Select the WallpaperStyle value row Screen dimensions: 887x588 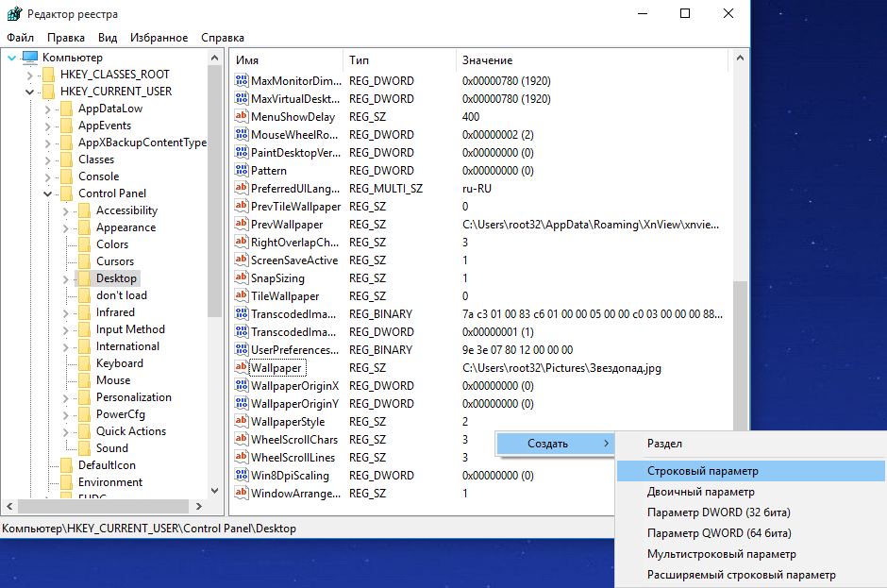[x=287, y=422]
